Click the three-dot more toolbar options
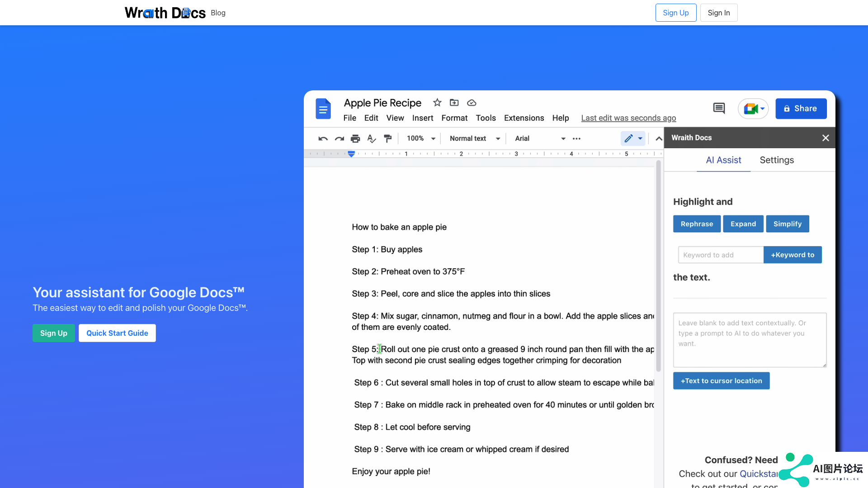 [576, 139]
